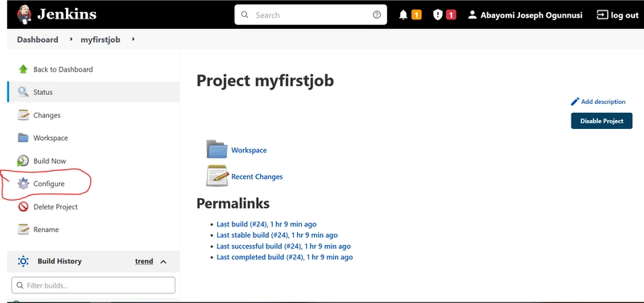Click the red security count badge
644x303 pixels.
click(451, 15)
